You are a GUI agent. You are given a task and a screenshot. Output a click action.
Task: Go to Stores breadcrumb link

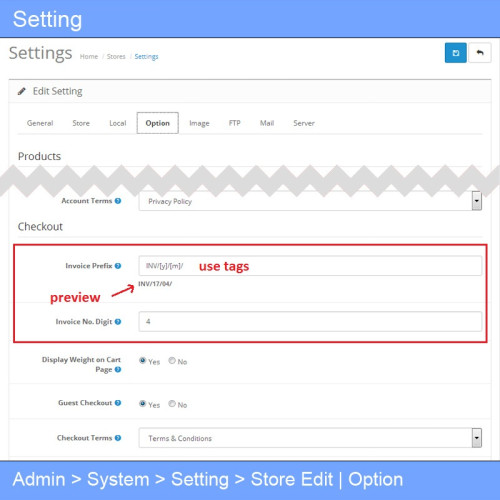pos(116,56)
